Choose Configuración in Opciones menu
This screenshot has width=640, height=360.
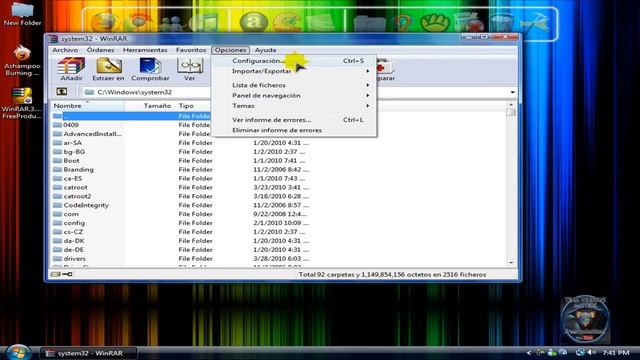[294, 60]
